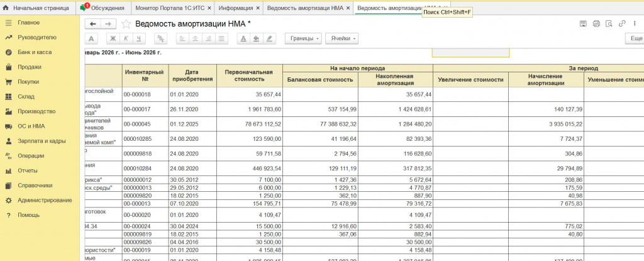Open Банк и касса section
Image resolution: width=644 pixels, height=261 pixels.
point(40,52)
